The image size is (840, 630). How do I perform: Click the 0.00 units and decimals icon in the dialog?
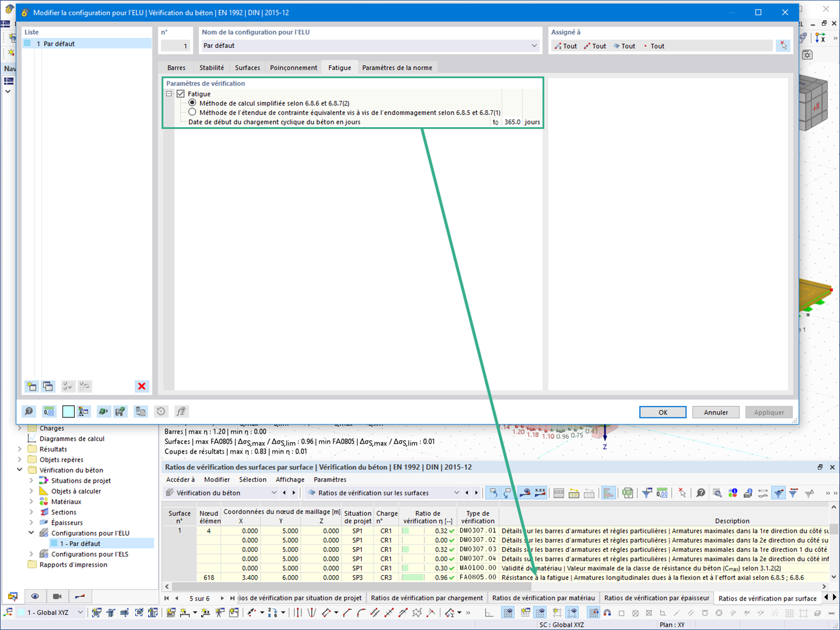[x=49, y=412]
